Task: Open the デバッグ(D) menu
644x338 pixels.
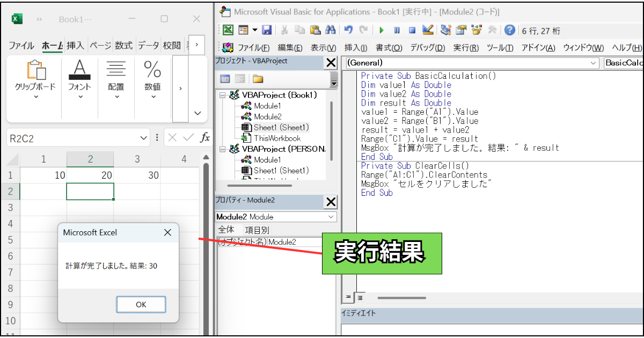Action: pos(428,48)
